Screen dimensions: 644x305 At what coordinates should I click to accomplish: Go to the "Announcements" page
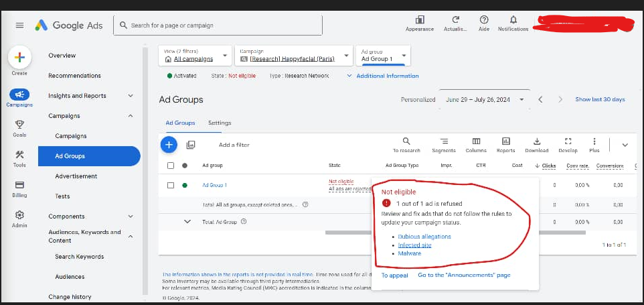(x=464, y=275)
